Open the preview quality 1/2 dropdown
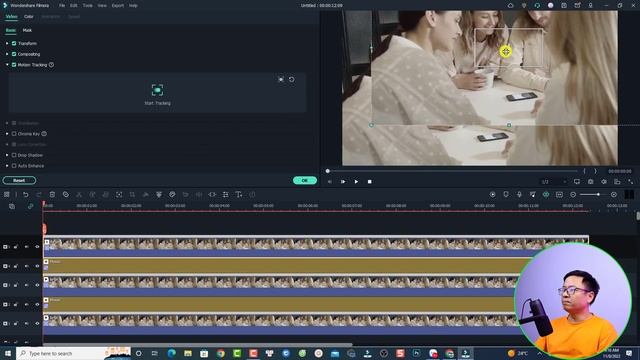 click(554, 182)
